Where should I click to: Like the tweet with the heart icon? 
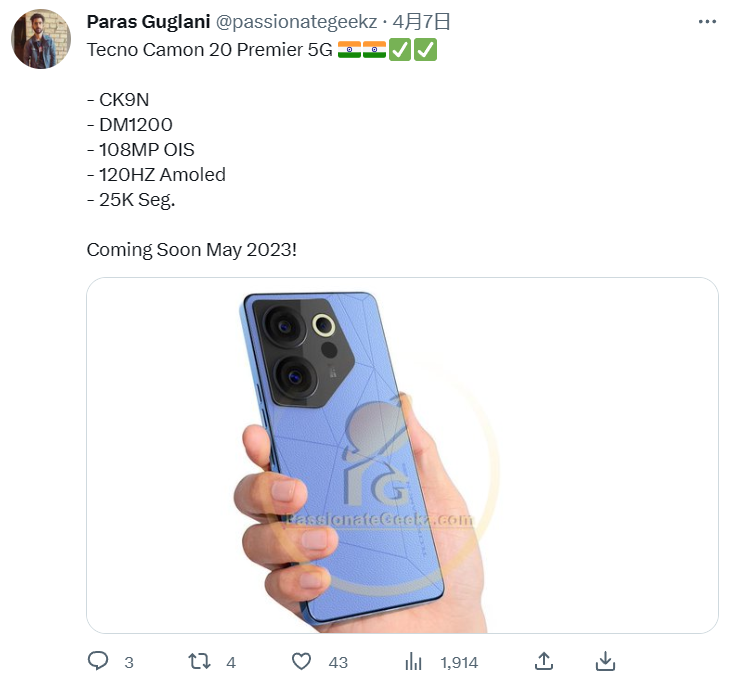point(301,661)
